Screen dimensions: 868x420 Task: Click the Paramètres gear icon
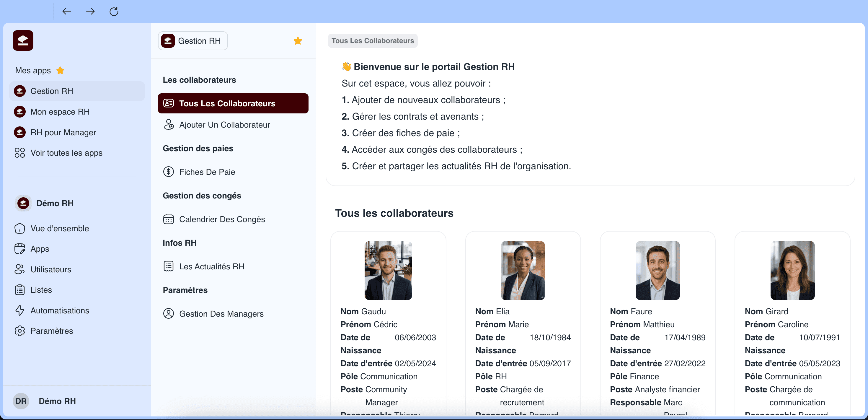pos(20,331)
